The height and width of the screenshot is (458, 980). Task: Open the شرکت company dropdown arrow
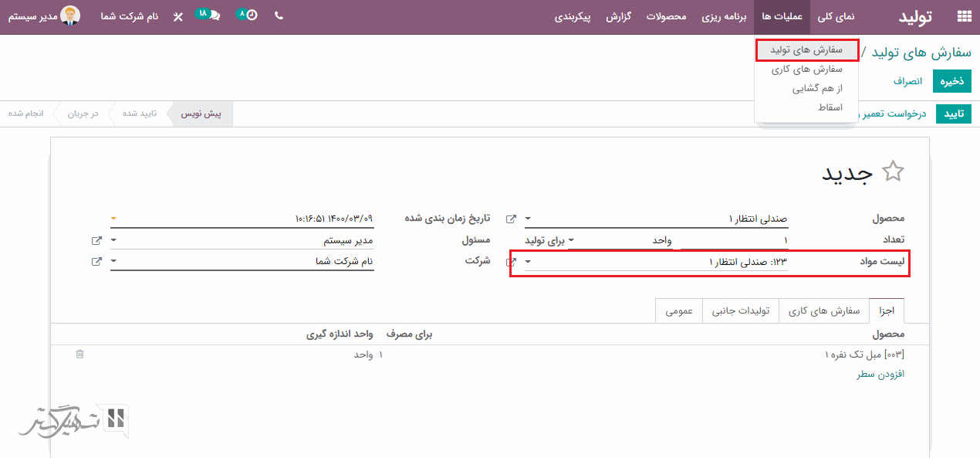114,262
